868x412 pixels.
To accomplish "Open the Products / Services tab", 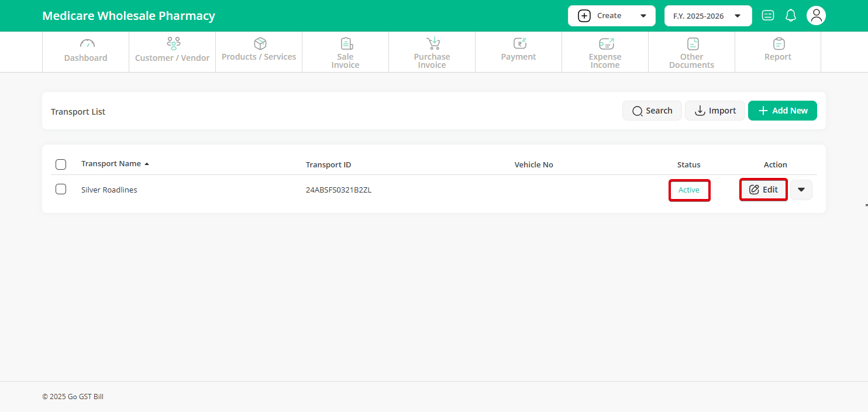I will click(x=259, y=52).
